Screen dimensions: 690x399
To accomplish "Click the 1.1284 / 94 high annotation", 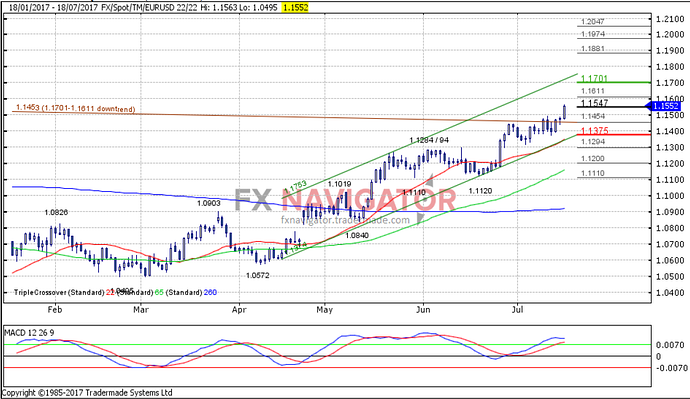I will tap(429, 140).
